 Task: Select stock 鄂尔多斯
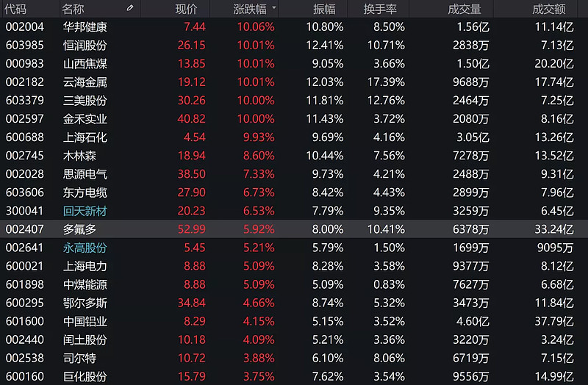pyautogui.click(x=85, y=303)
